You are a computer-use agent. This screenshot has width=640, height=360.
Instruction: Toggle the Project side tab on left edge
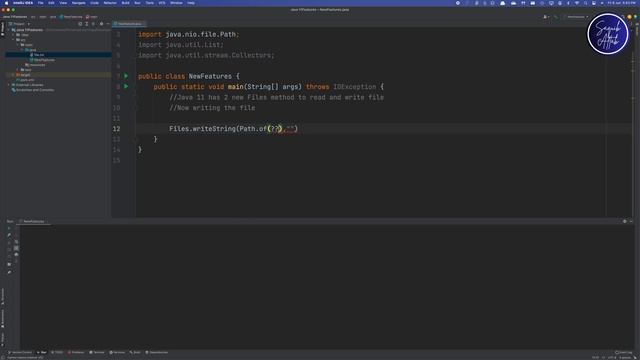[x=2, y=29]
